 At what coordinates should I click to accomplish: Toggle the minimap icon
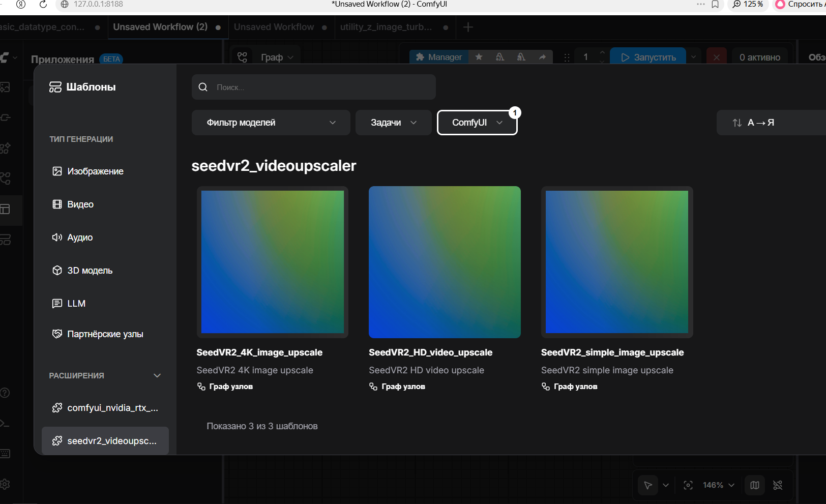point(755,485)
